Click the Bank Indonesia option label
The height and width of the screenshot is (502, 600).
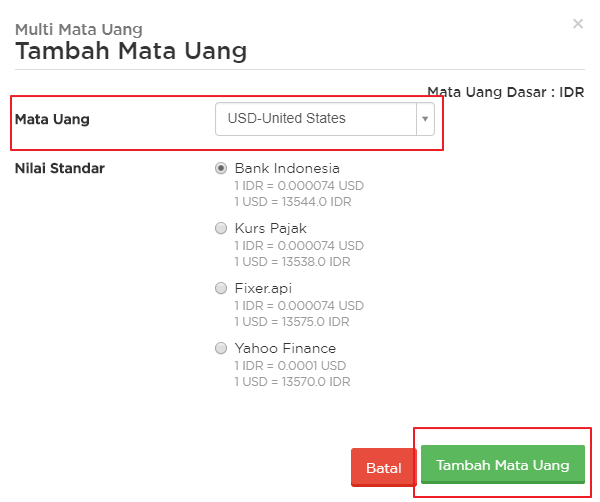click(x=287, y=168)
